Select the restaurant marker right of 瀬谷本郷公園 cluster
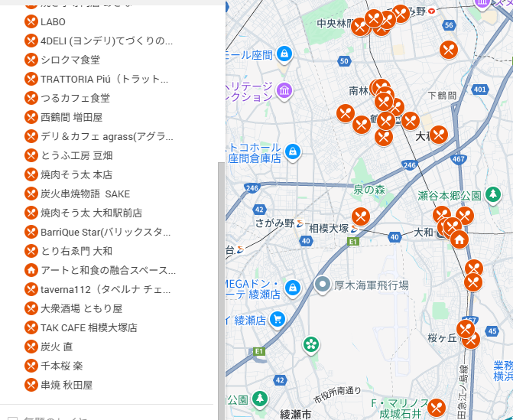 (x=465, y=216)
